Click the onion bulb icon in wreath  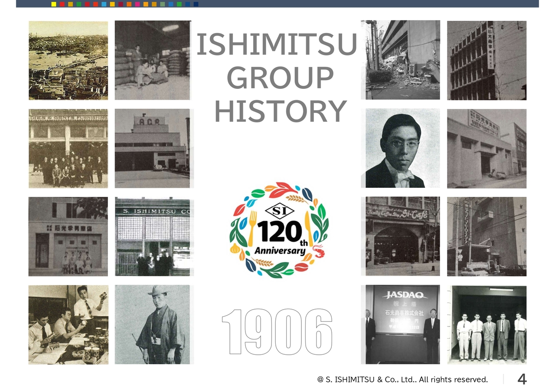point(235,248)
